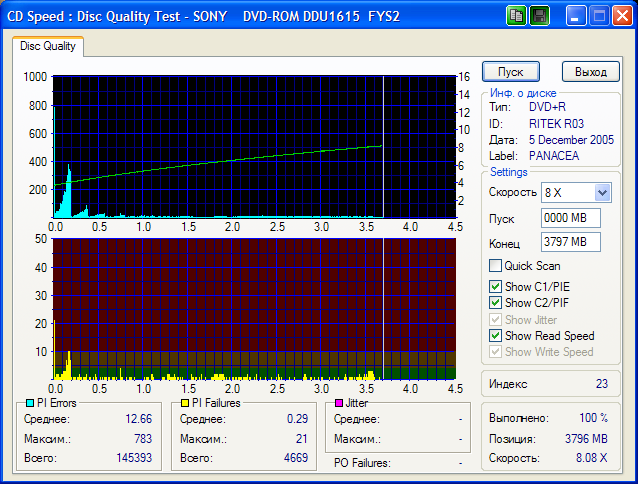Viewport: 638px width, 484px height.
Task: Enable the Quick Scan checkbox
Action: coord(495,266)
